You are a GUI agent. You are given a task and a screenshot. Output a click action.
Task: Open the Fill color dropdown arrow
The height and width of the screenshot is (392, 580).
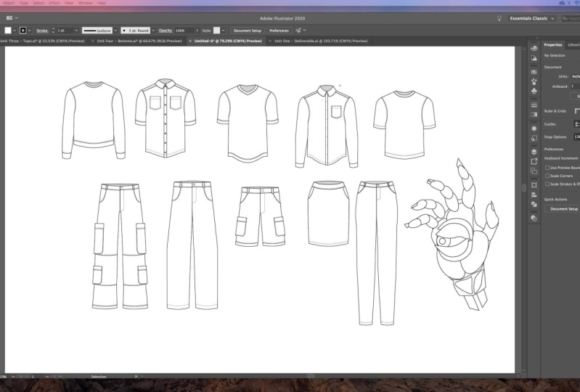[15, 30]
